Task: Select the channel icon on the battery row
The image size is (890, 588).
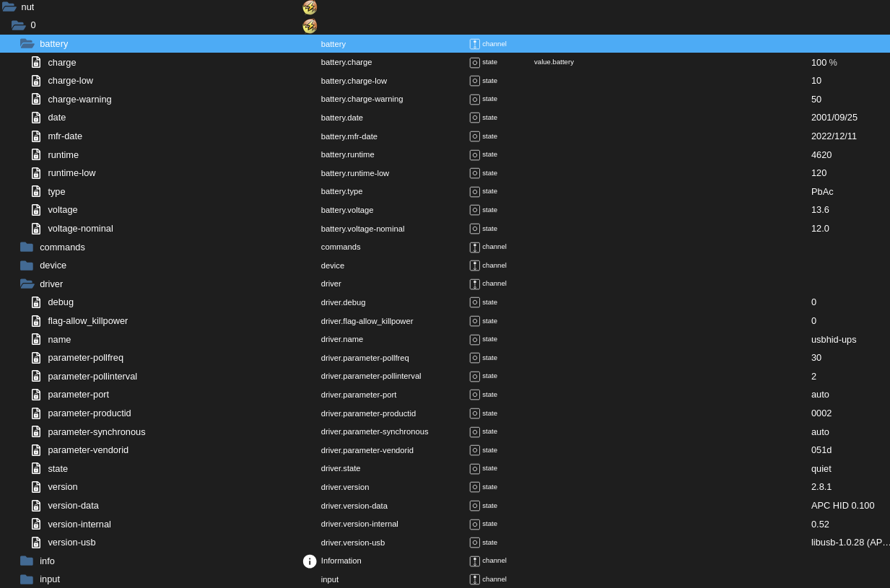Action: tap(475, 43)
